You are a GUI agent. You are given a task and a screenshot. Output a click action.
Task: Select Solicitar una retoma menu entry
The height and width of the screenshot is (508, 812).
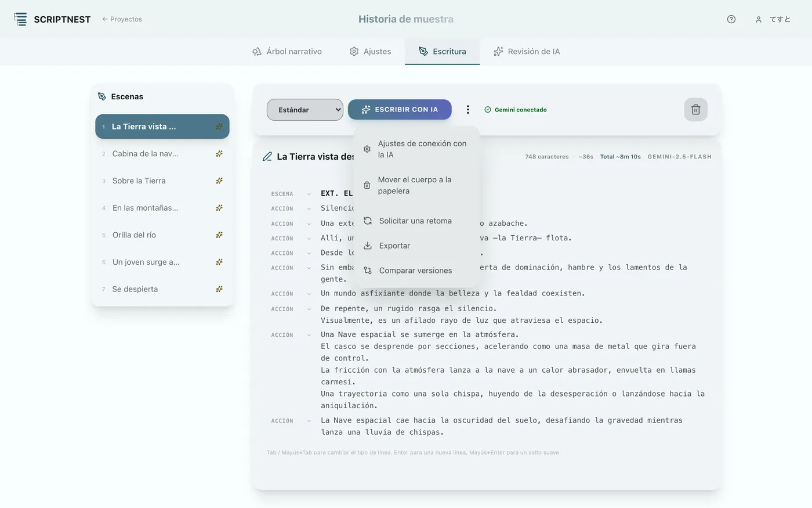[416, 221]
